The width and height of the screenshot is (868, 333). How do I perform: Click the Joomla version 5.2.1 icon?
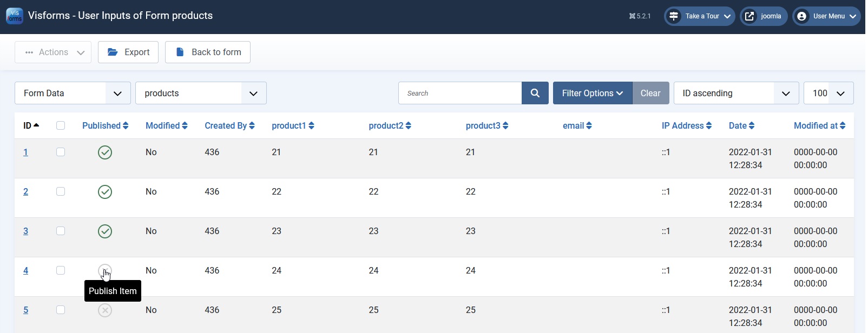[632, 16]
